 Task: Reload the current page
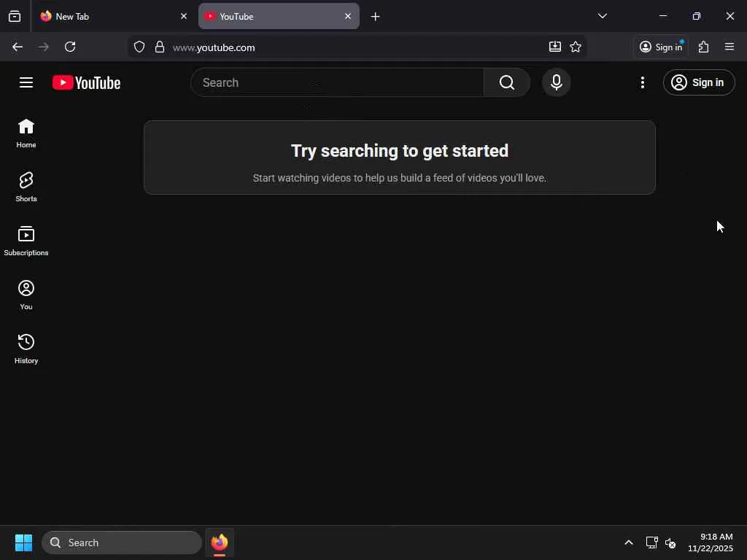pyautogui.click(x=70, y=47)
